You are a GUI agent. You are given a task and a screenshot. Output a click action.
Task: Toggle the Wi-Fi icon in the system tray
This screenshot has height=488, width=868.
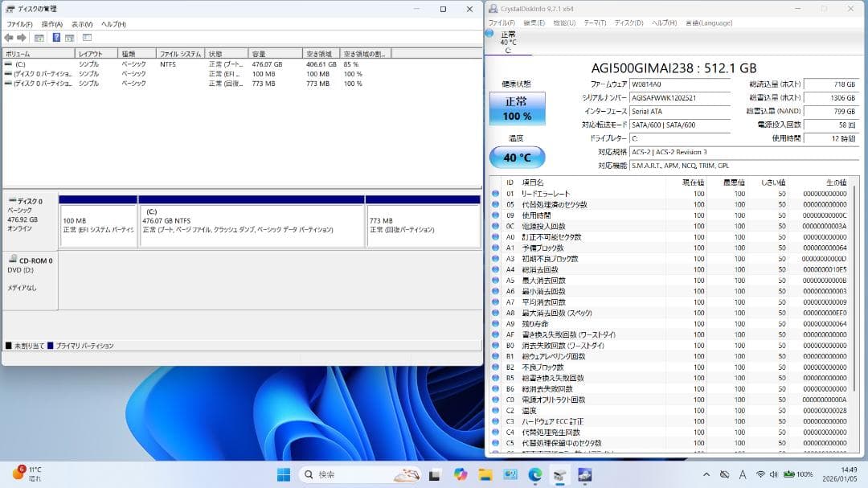(760, 476)
